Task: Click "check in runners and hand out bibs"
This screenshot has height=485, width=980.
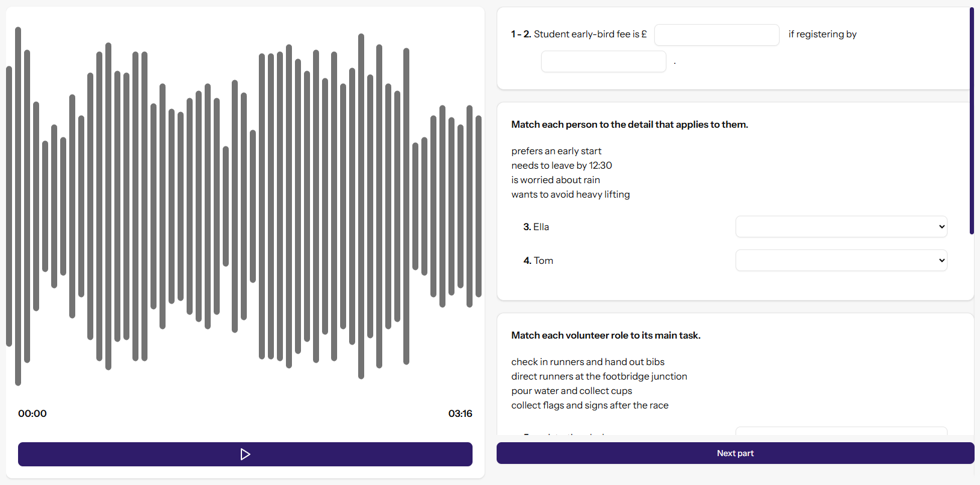Action: (x=588, y=362)
